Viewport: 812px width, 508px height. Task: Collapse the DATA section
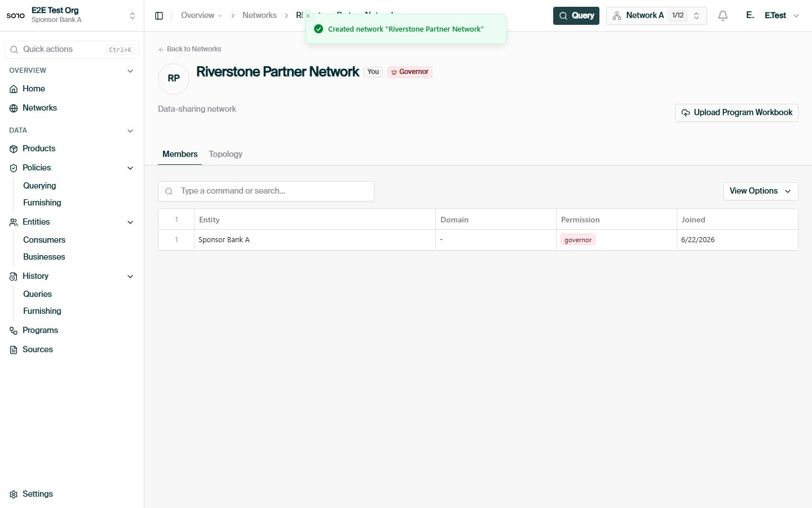(x=130, y=131)
